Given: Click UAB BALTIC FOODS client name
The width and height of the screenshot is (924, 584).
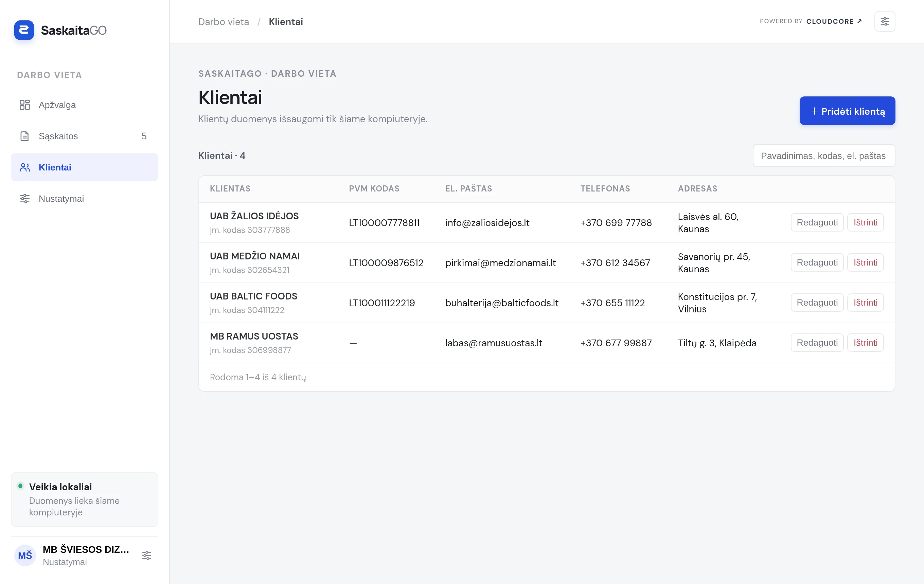Looking at the screenshot, I should pyautogui.click(x=253, y=296).
